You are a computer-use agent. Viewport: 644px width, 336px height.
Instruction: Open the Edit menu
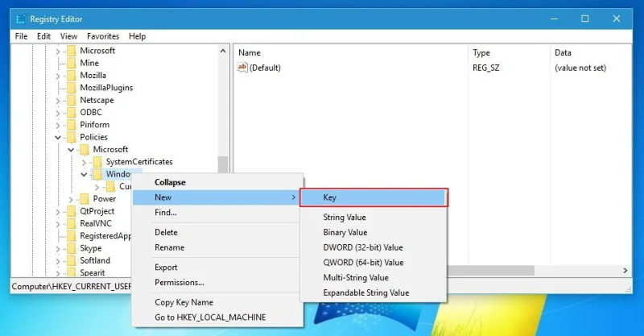pyautogui.click(x=43, y=36)
